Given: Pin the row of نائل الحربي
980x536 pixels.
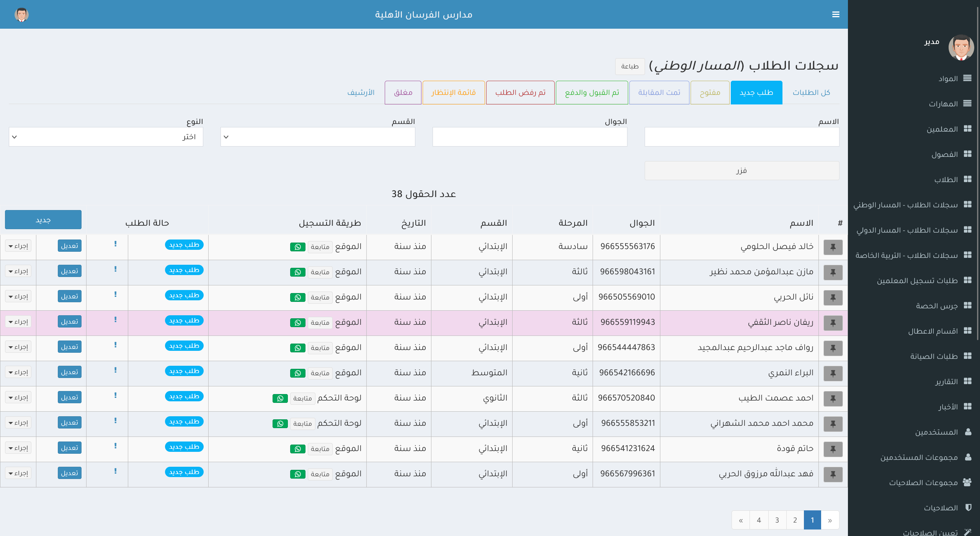Looking at the screenshot, I should pyautogui.click(x=833, y=298).
